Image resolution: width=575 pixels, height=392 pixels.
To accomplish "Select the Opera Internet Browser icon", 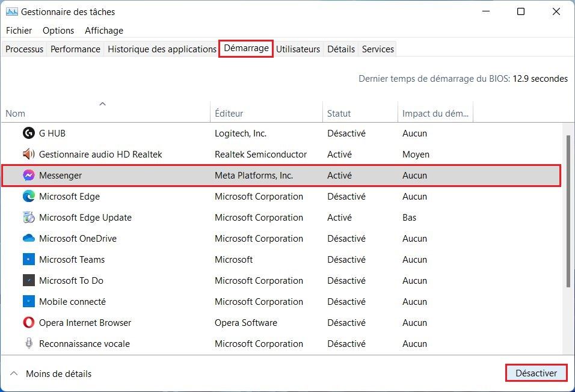I will tap(28, 323).
